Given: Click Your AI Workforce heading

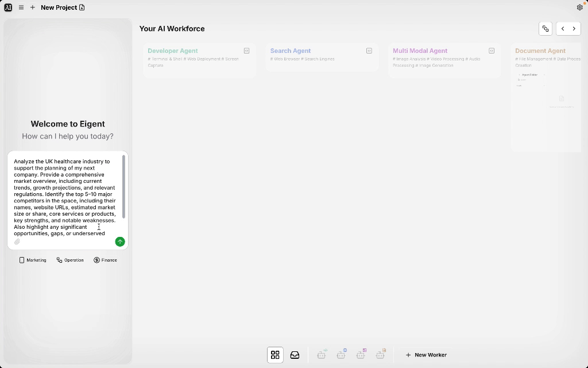Looking at the screenshot, I should [172, 29].
